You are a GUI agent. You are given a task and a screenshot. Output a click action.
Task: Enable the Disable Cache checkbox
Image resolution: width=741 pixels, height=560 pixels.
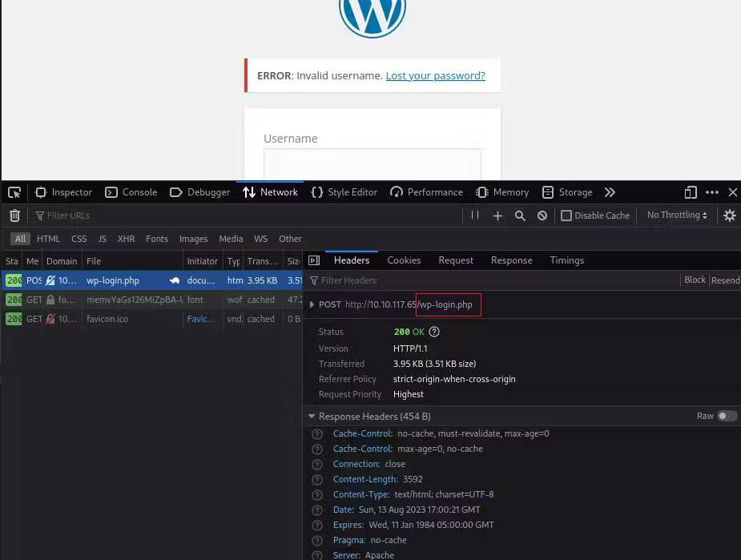click(x=566, y=216)
